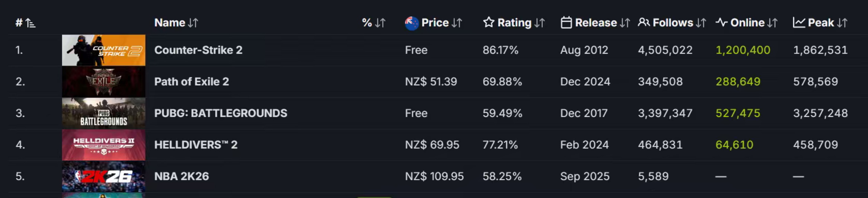Click the Counter-Strike 2 cover image

click(103, 50)
